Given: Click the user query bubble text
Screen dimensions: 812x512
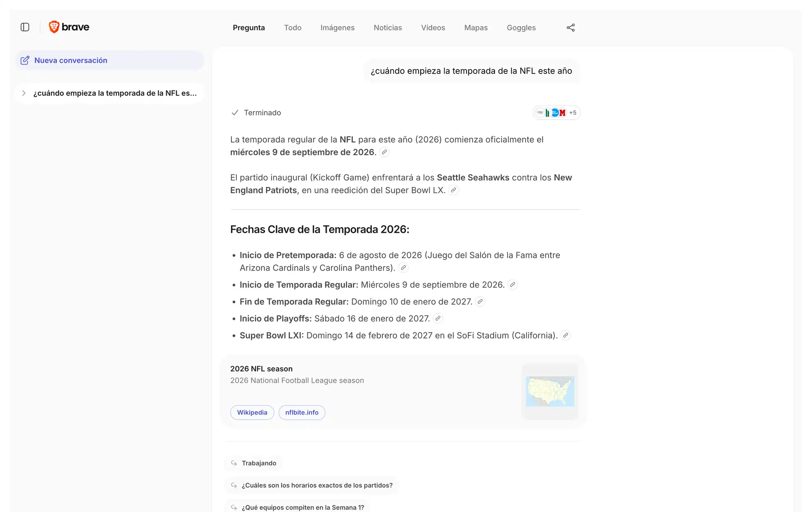Looking at the screenshot, I should pos(471,71).
